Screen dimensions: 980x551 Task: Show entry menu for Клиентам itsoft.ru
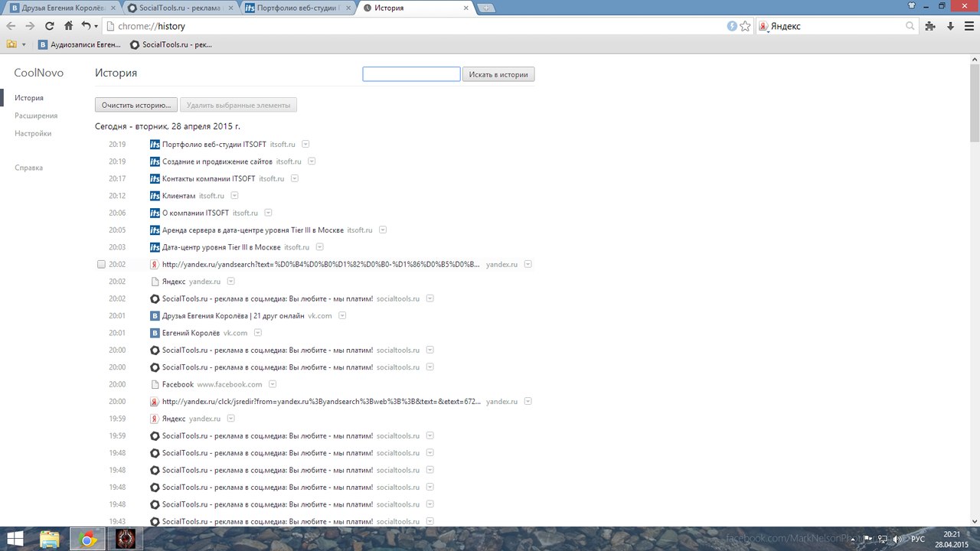(x=234, y=195)
